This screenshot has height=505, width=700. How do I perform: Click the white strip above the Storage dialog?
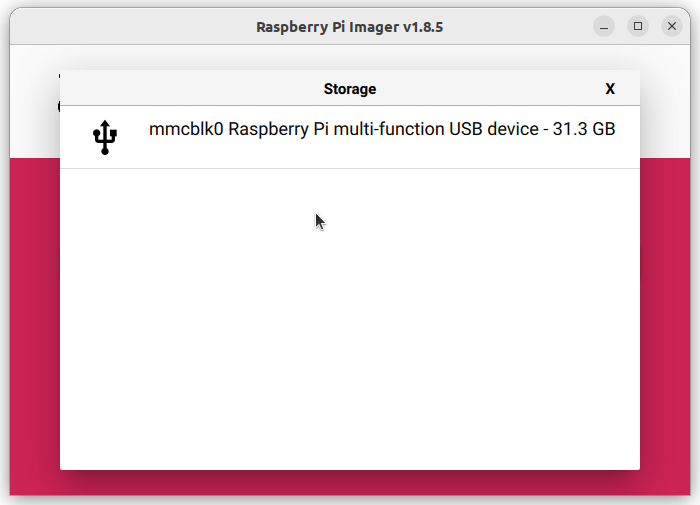350,57
